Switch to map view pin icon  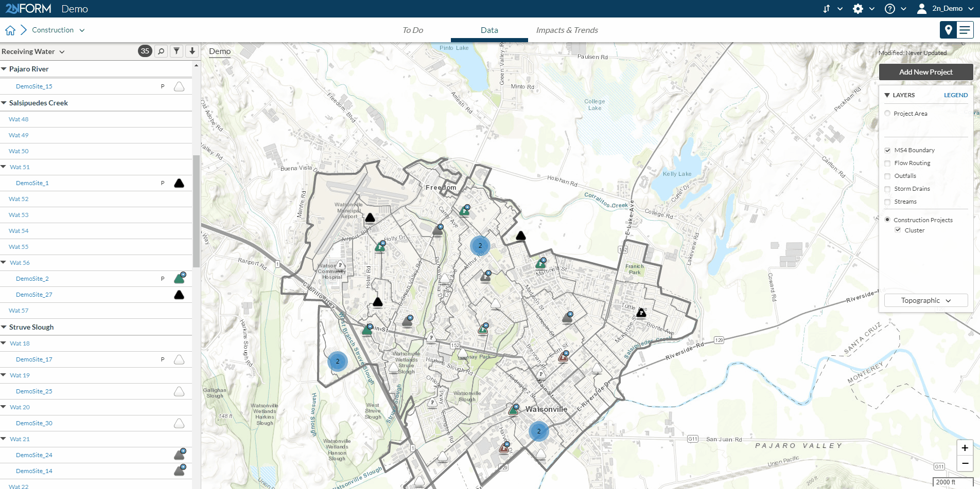(948, 30)
